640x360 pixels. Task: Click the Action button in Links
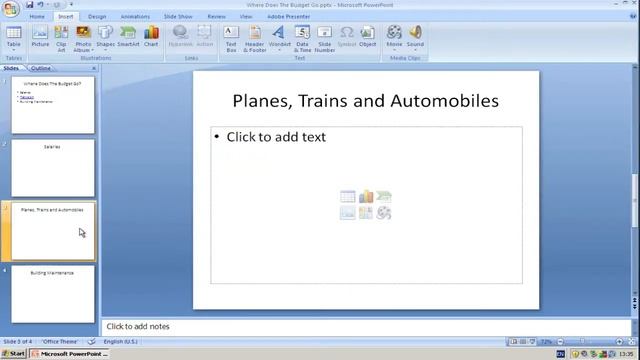204,37
